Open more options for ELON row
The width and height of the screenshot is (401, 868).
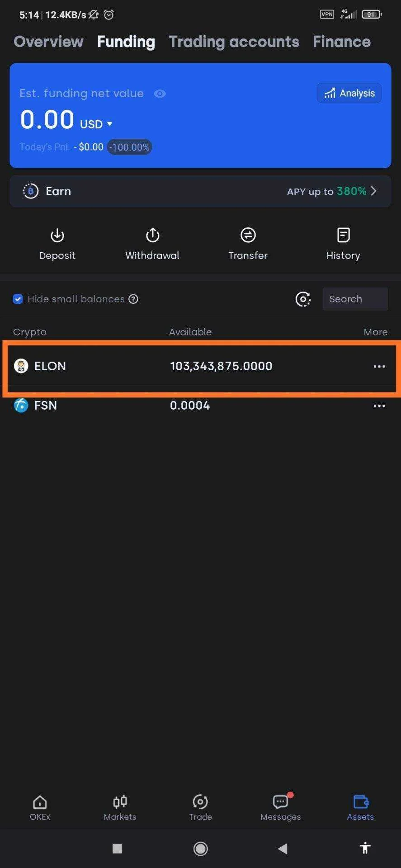click(x=379, y=366)
